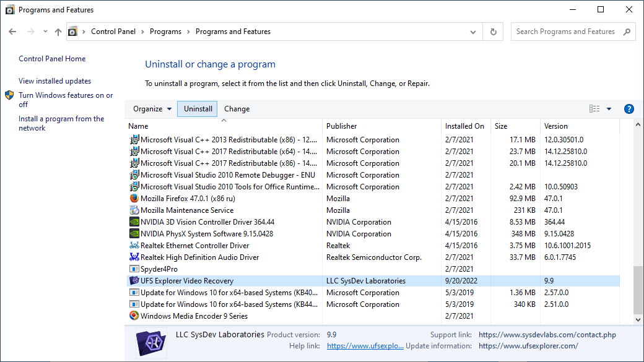Screen dimensions: 644x362
Task: Sort list by Name column header
Action: (x=224, y=126)
